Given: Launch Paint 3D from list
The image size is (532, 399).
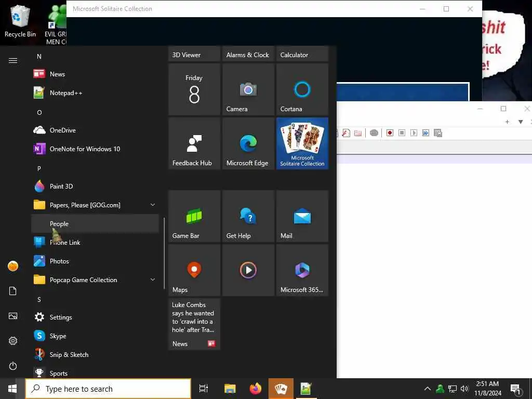Looking at the screenshot, I should coord(95,187).
